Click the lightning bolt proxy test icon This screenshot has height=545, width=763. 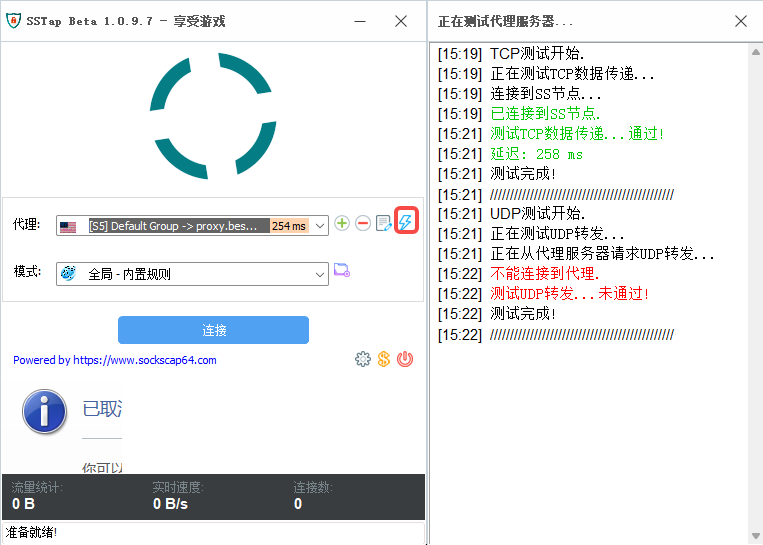406,222
